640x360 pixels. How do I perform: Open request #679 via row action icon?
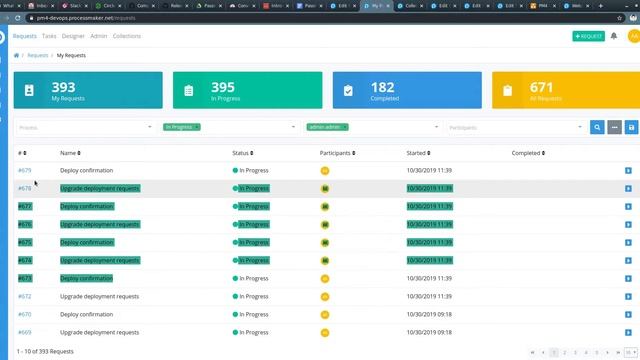point(628,171)
